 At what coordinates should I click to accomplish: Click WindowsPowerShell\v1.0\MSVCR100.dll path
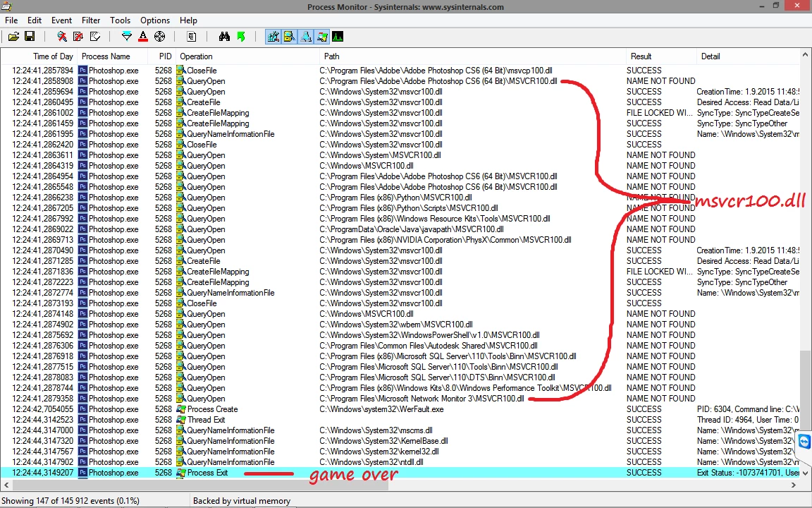coord(429,335)
